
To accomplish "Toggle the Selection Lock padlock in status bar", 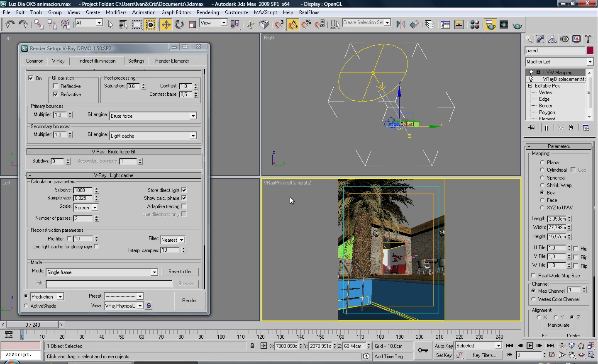I will [252, 346].
